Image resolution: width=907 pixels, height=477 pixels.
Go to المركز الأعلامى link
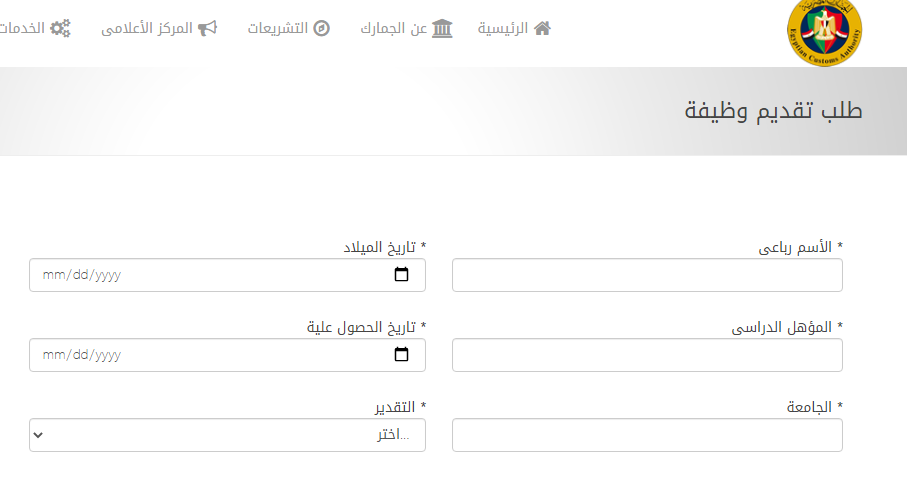point(147,28)
